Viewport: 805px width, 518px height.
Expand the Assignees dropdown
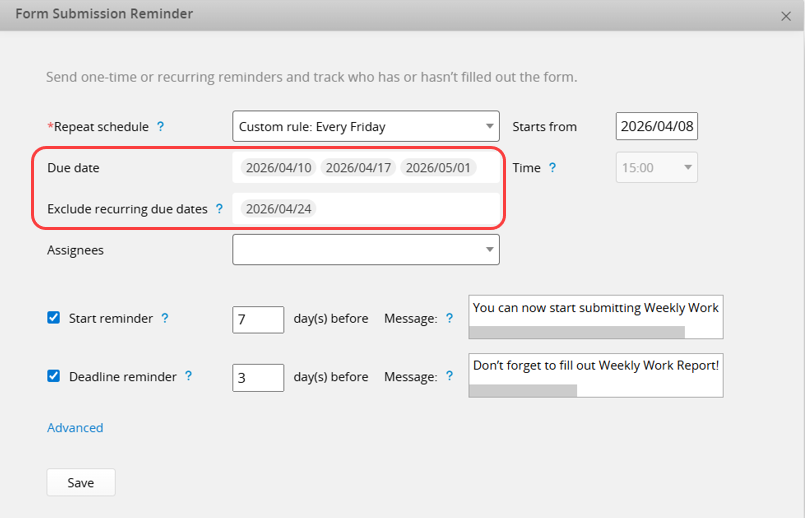click(x=366, y=250)
